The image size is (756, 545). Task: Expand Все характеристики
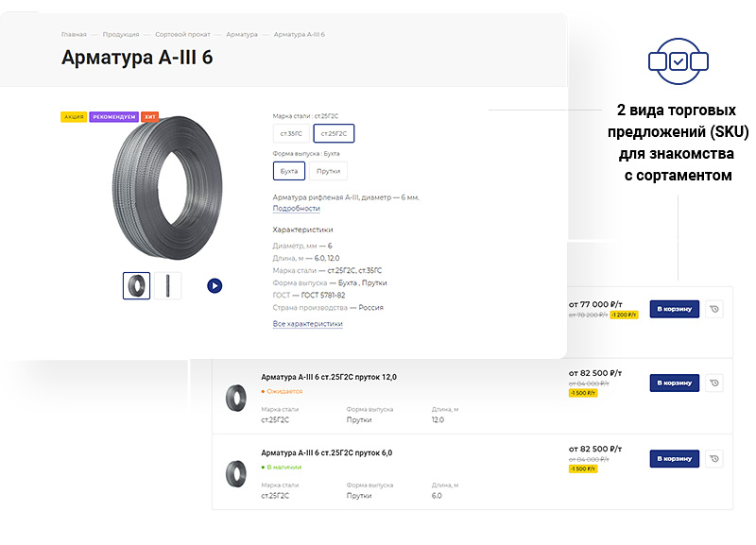[x=307, y=324]
